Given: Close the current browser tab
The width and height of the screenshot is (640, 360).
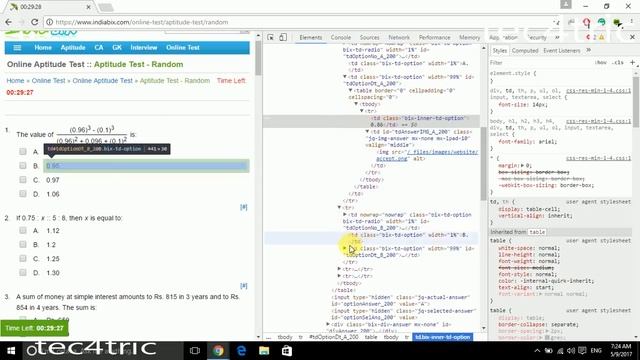Looking at the screenshot, I should pyautogui.click(x=89, y=7).
